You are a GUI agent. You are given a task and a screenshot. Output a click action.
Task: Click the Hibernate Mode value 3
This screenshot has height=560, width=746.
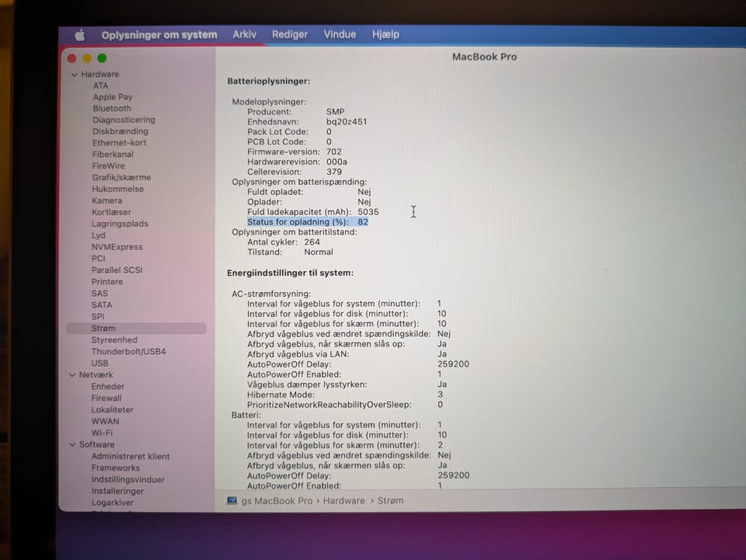440,395
